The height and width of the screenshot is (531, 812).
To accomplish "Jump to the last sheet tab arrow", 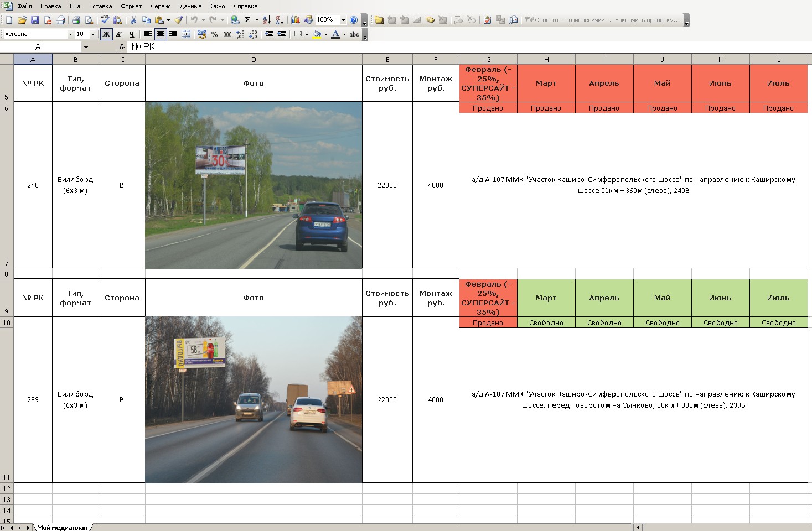I will pyautogui.click(x=28, y=527).
